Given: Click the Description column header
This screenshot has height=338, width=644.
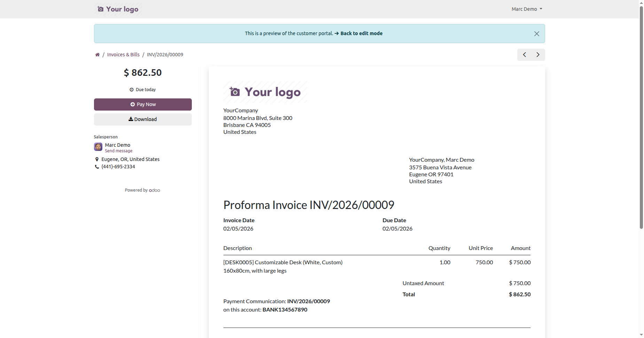Looking at the screenshot, I should click(x=237, y=248).
